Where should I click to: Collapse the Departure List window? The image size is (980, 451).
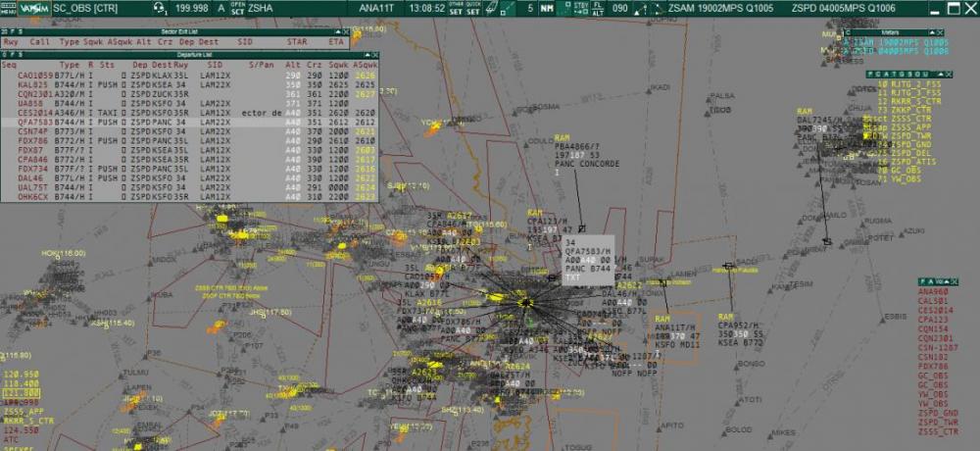tap(367, 55)
